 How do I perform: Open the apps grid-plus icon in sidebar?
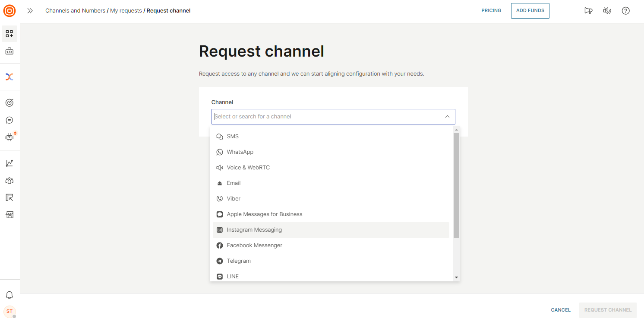9,34
